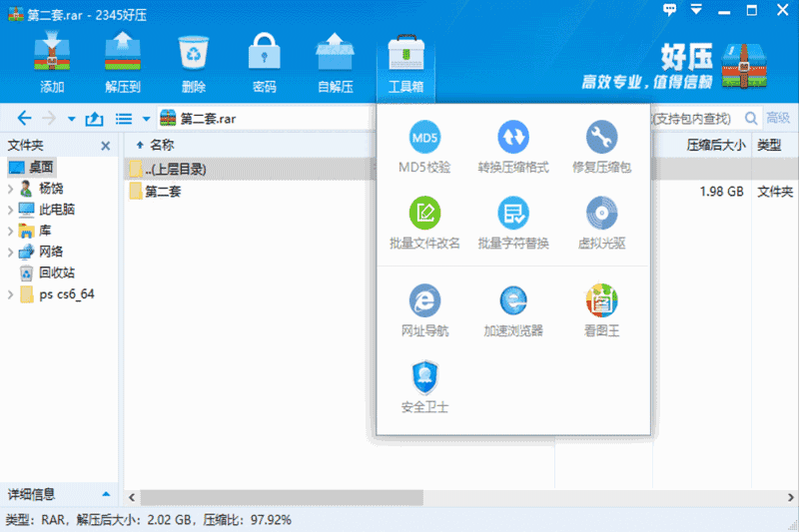Expand the ps cs6_64 folder node
The image size is (799, 532).
coord(10,294)
